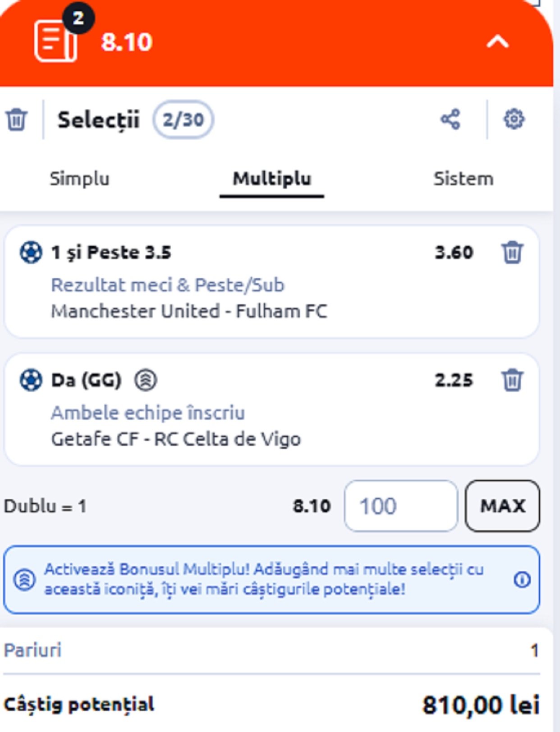
Task: Click the soccer ball icon on Manchester United selection
Action: [30, 253]
